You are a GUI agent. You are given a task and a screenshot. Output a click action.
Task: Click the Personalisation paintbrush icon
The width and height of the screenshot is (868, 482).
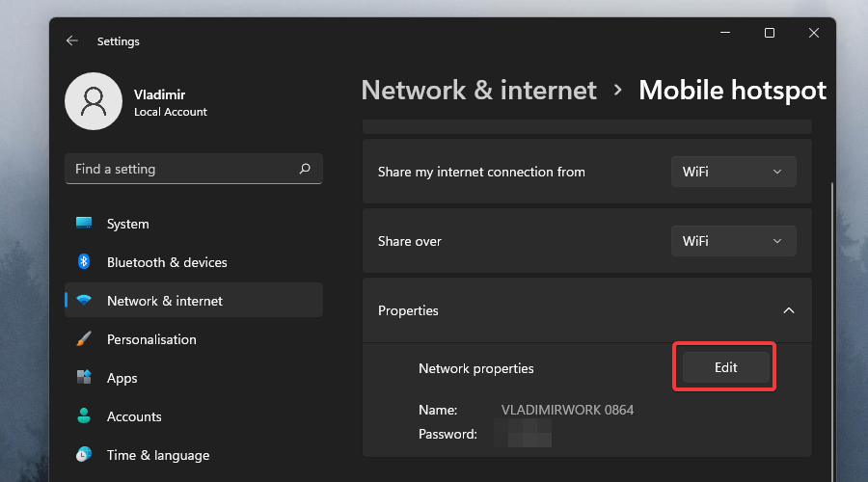(84, 339)
